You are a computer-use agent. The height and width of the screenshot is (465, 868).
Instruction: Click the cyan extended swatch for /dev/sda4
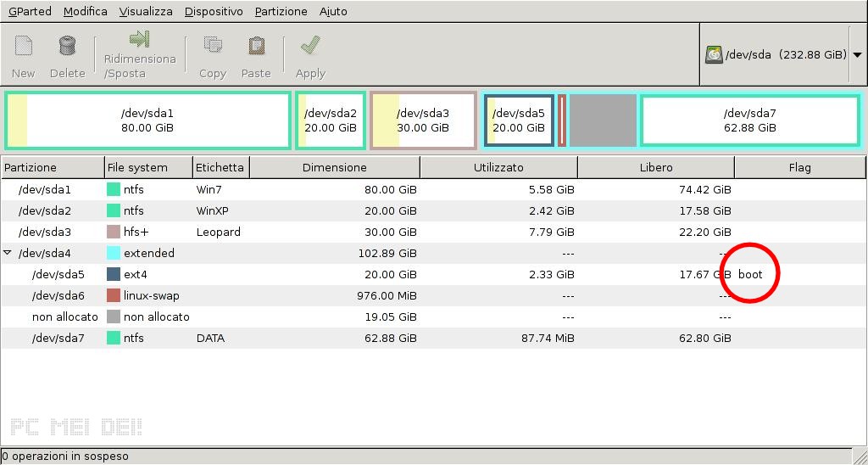tap(114, 253)
